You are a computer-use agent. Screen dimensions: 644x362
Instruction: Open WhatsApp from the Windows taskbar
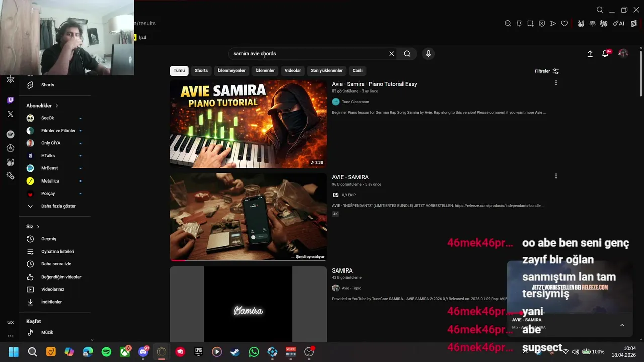pyautogui.click(x=254, y=352)
